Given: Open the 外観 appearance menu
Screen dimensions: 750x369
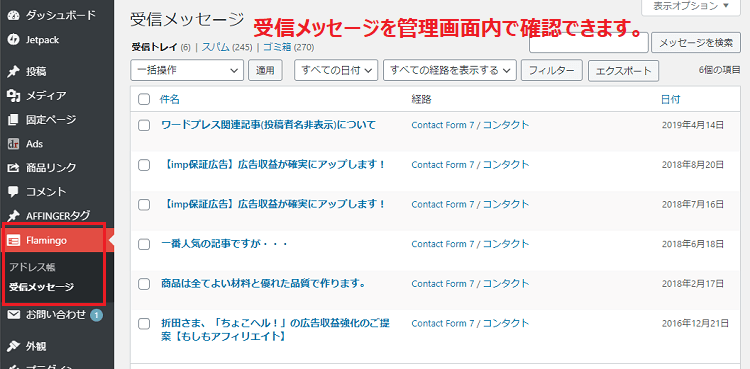Looking at the screenshot, I should coord(36,346).
